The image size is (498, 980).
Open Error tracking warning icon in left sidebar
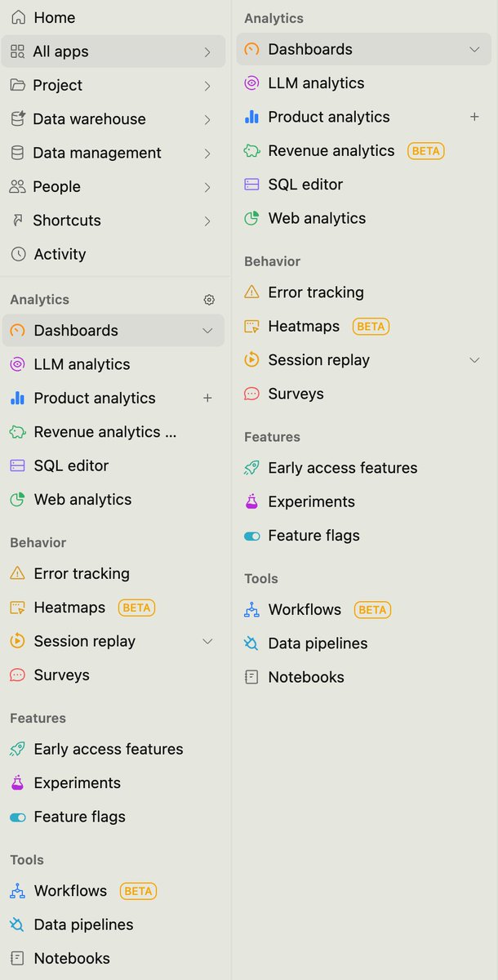click(17, 573)
